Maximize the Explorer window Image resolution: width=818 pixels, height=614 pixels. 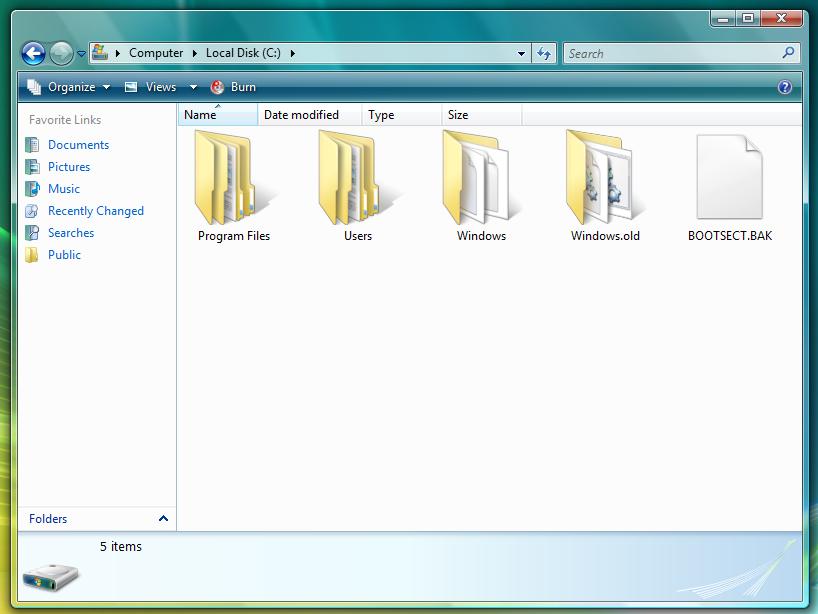pyautogui.click(x=748, y=19)
